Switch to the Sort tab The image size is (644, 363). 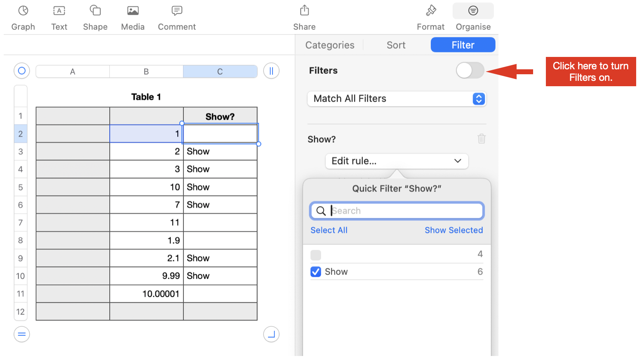pyautogui.click(x=396, y=45)
